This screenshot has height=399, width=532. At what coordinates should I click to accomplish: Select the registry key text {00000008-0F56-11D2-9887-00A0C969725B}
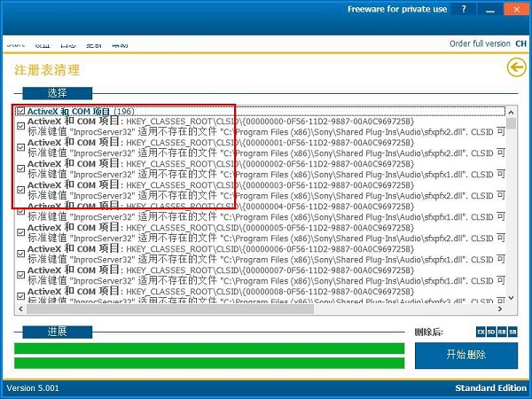click(329, 292)
